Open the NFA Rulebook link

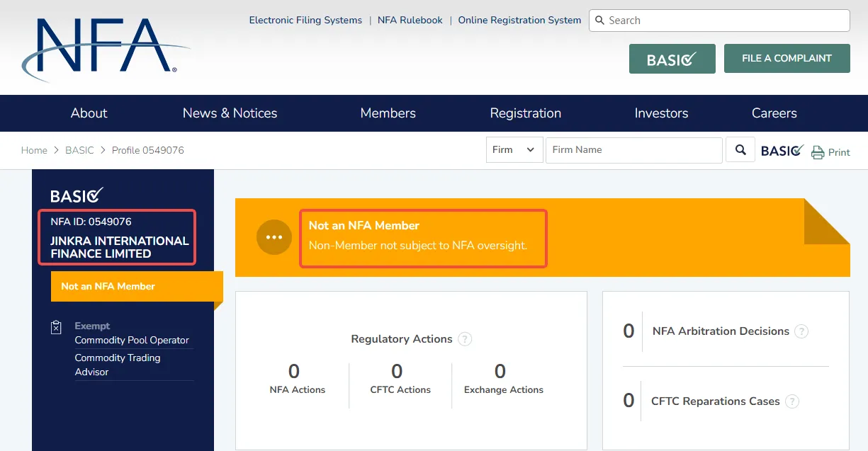click(410, 20)
